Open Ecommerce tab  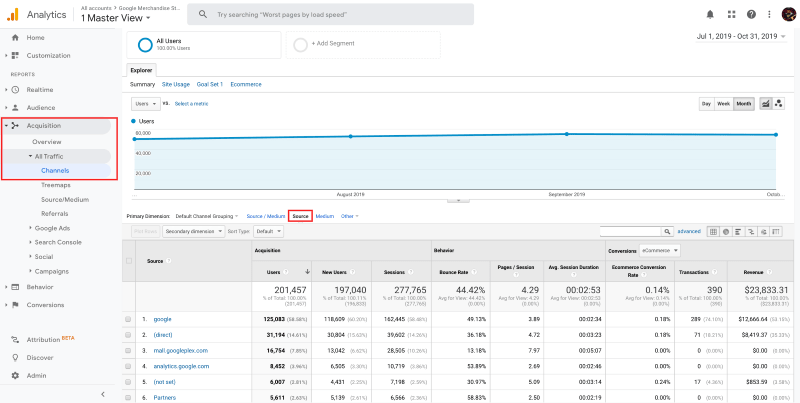[x=246, y=84]
